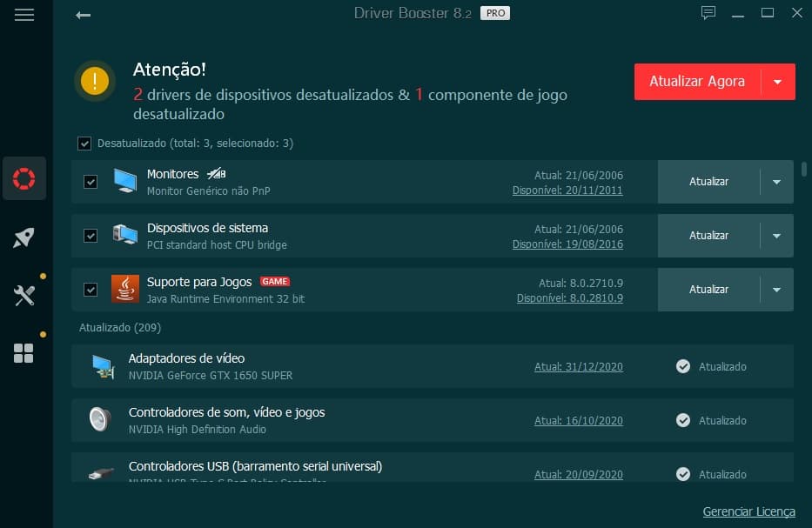Uncheck the Monitores driver checkbox
The width and height of the screenshot is (812, 528).
(91, 182)
